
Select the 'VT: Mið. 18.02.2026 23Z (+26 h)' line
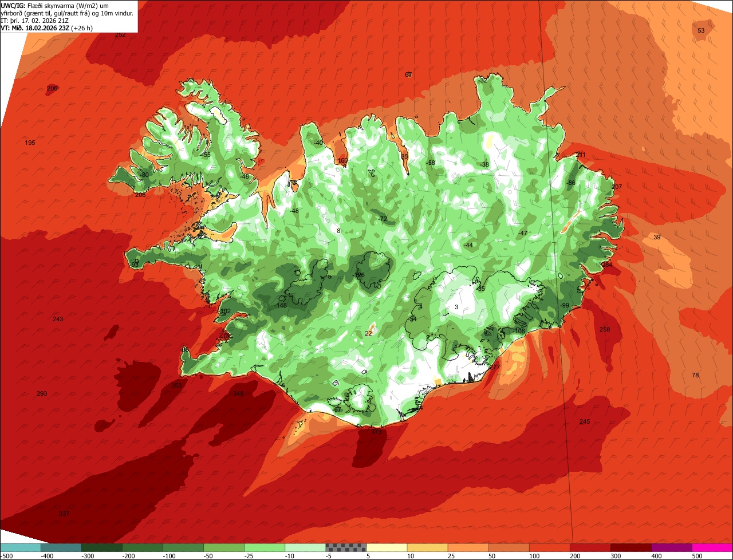pyautogui.click(x=47, y=27)
